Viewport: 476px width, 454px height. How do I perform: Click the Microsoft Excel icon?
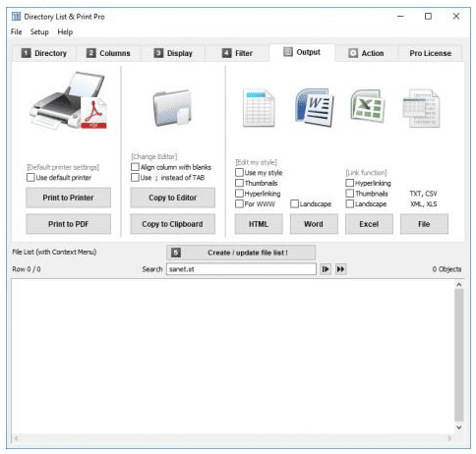(368, 106)
